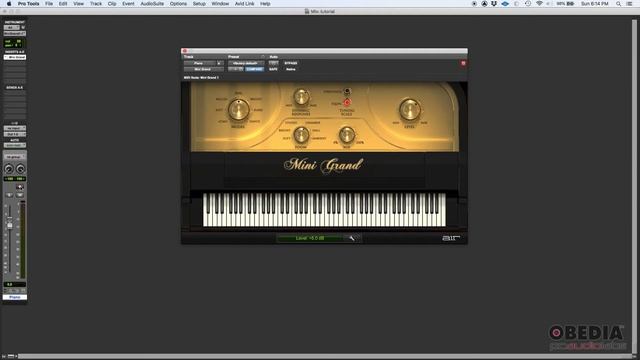The width and height of the screenshot is (640, 360).
Task: Open the Piano track selector dropdown
Action: [x=199, y=63]
